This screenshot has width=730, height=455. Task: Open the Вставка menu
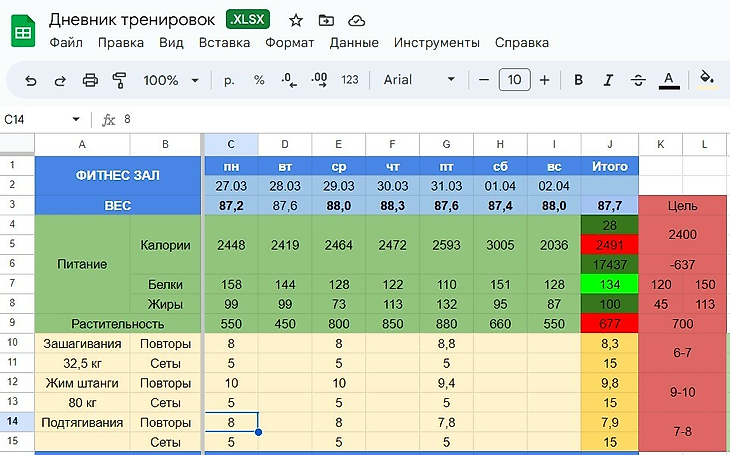[224, 43]
